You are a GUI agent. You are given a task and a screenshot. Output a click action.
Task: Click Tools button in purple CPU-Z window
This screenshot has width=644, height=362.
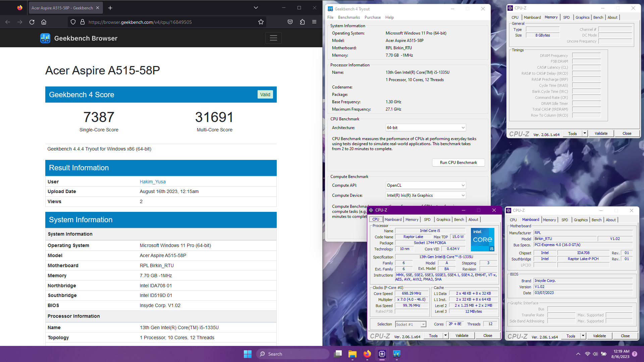[433, 336]
